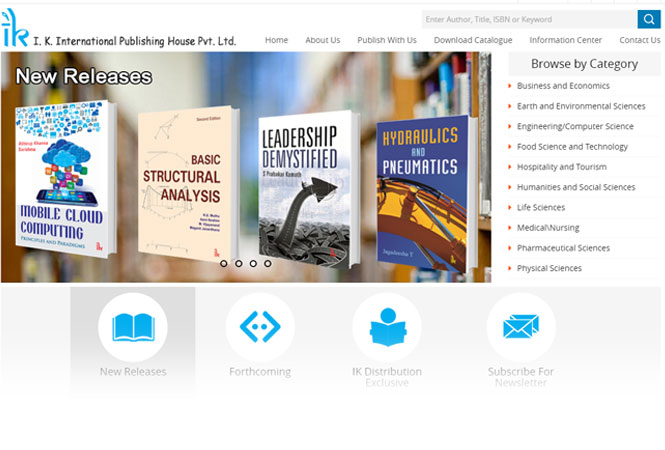This screenshot has height=450, width=665.
Task: Focus the author, title, ISBN search field
Action: [x=529, y=20]
